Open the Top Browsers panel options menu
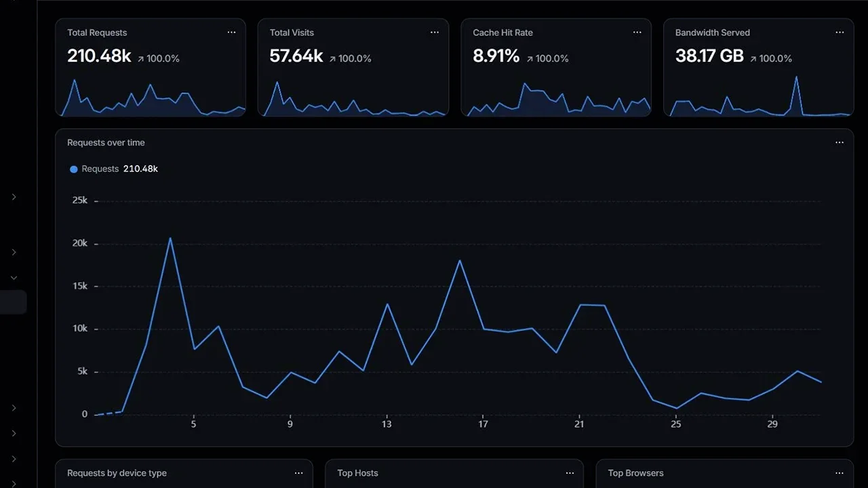Viewport: 868px width, 488px height. pyautogui.click(x=840, y=473)
